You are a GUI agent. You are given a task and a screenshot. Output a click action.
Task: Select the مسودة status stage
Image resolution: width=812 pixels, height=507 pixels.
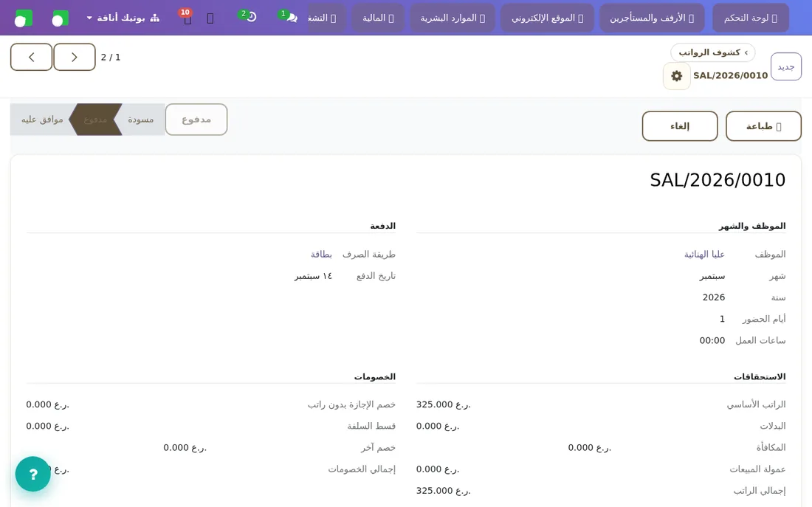[141, 120]
